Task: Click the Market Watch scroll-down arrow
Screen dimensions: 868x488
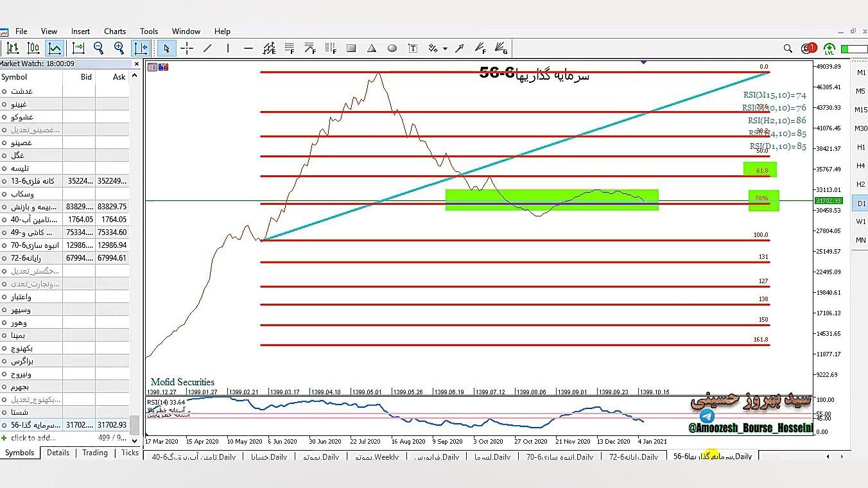Action: point(134,440)
